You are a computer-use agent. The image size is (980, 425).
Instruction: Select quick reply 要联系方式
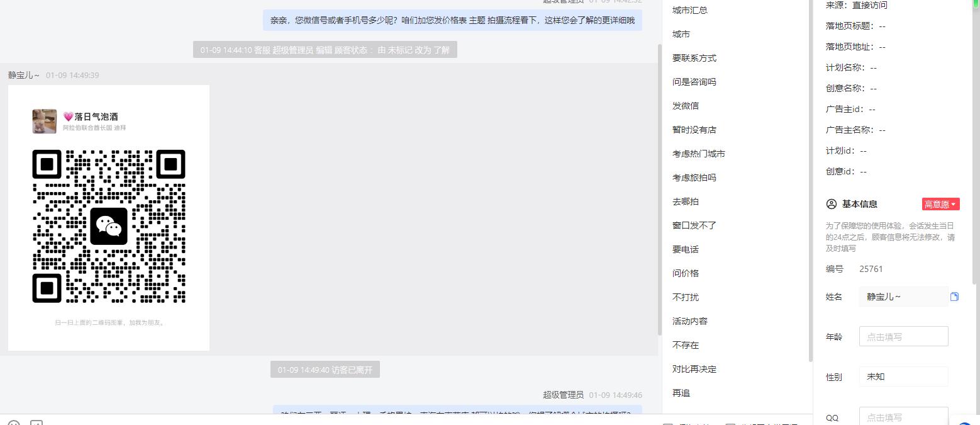(694, 58)
